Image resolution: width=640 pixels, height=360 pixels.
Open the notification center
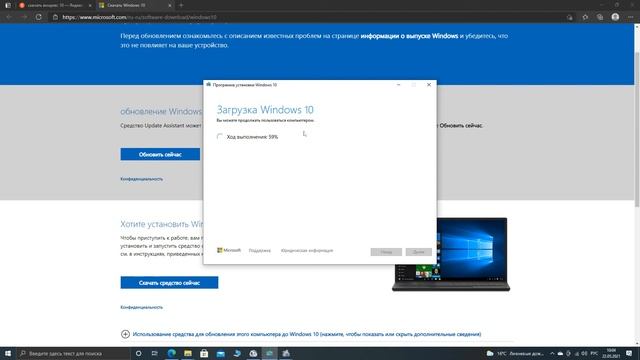(629, 353)
